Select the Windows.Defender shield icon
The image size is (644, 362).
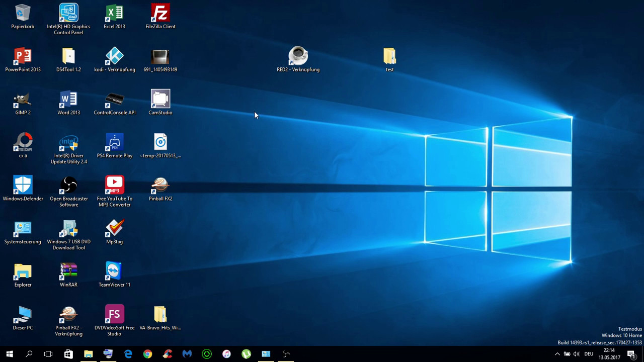(23, 185)
